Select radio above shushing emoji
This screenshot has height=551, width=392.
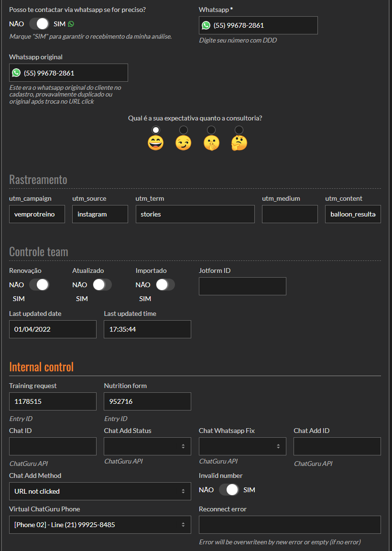click(211, 130)
